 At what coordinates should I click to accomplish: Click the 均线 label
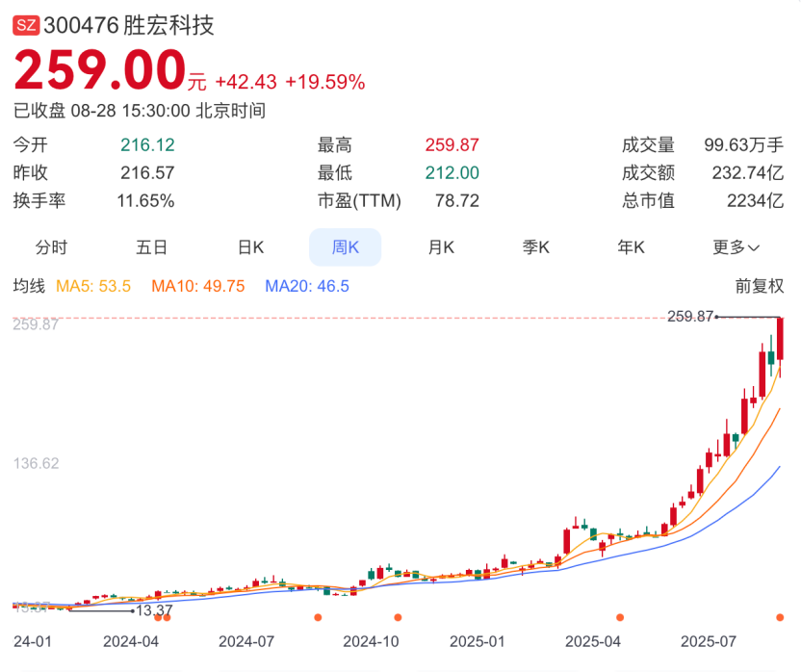[x=29, y=286]
